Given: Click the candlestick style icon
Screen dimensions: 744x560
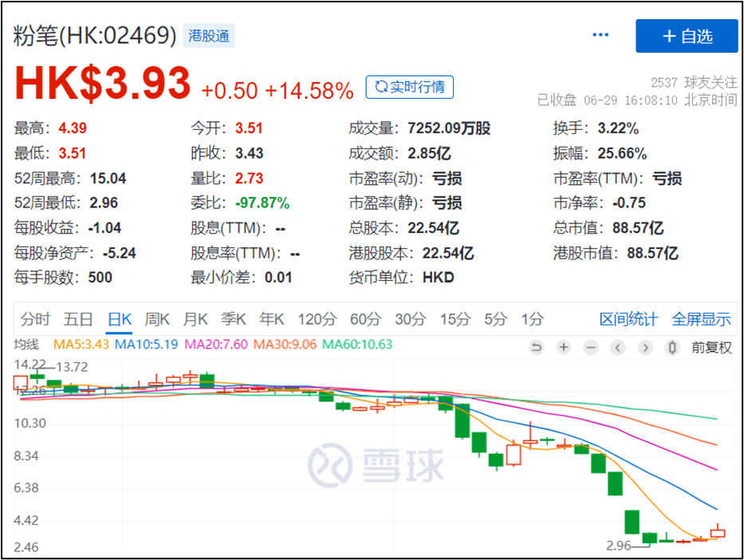Looking at the screenshot, I should coord(672,348).
